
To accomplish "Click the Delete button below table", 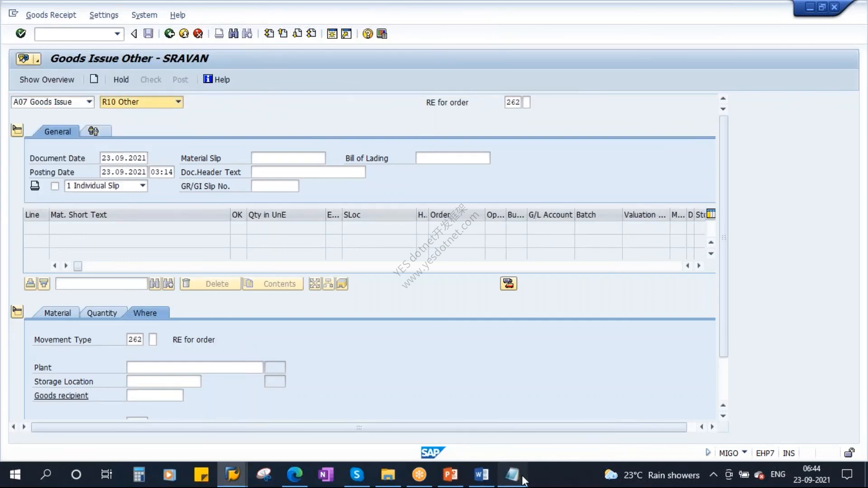I will 210,284.
